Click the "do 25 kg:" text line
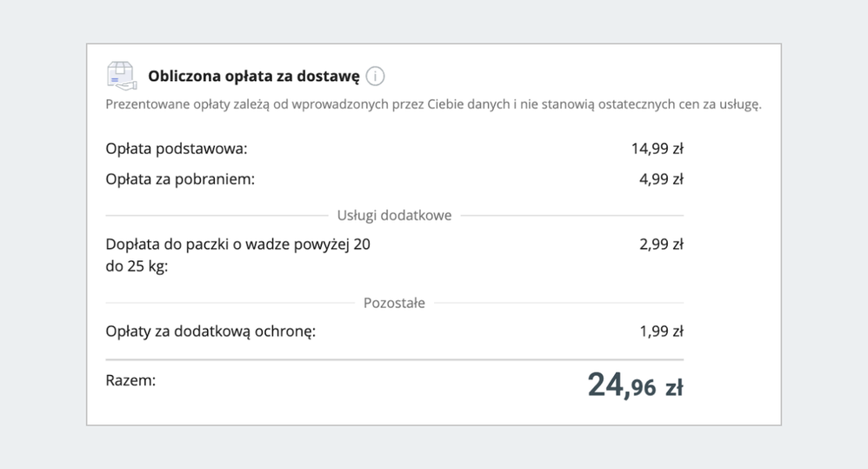 click(x=137, y=266)
